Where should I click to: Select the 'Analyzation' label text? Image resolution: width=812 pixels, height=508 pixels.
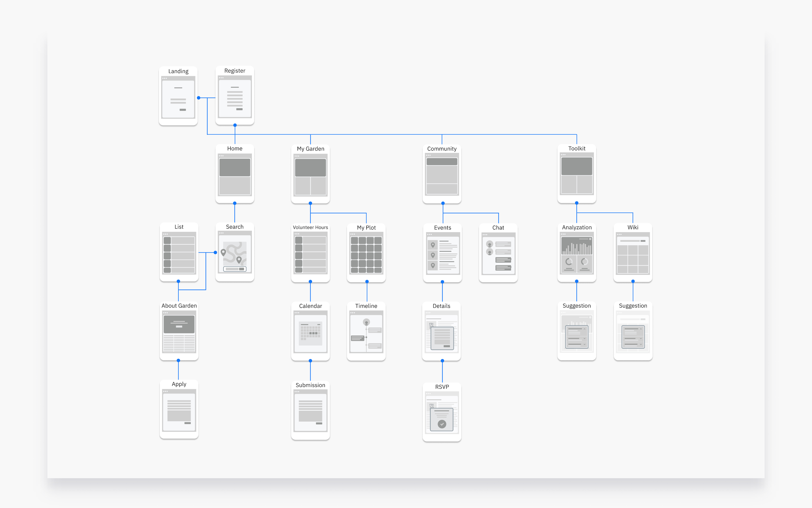click(577, 227)
